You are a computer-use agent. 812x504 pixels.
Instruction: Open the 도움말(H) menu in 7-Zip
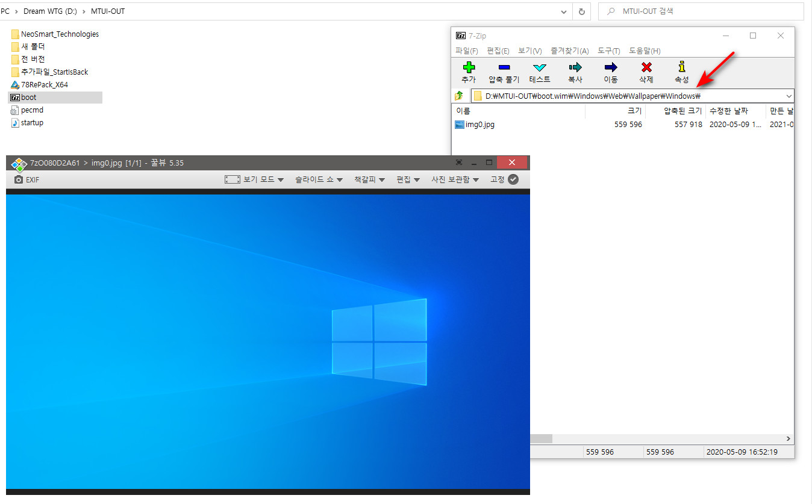tap(645, 51)
